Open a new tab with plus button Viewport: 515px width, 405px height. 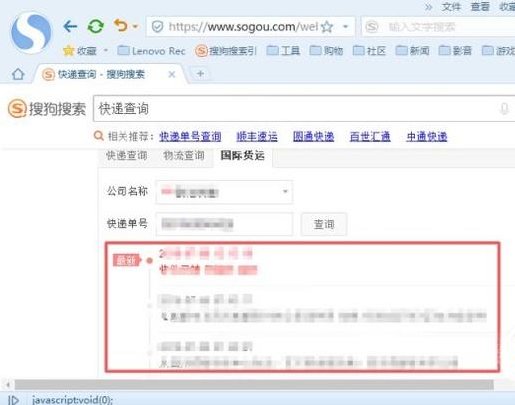tap(200, 73)
